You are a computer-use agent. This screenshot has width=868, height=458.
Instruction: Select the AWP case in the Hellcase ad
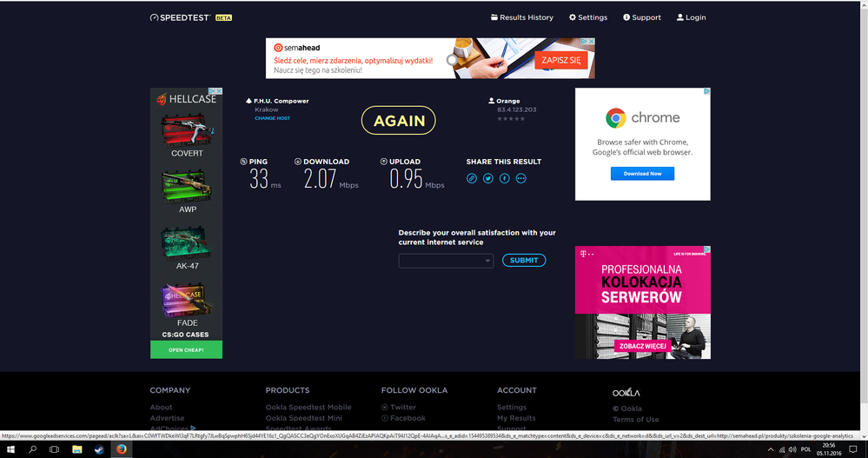187,191
